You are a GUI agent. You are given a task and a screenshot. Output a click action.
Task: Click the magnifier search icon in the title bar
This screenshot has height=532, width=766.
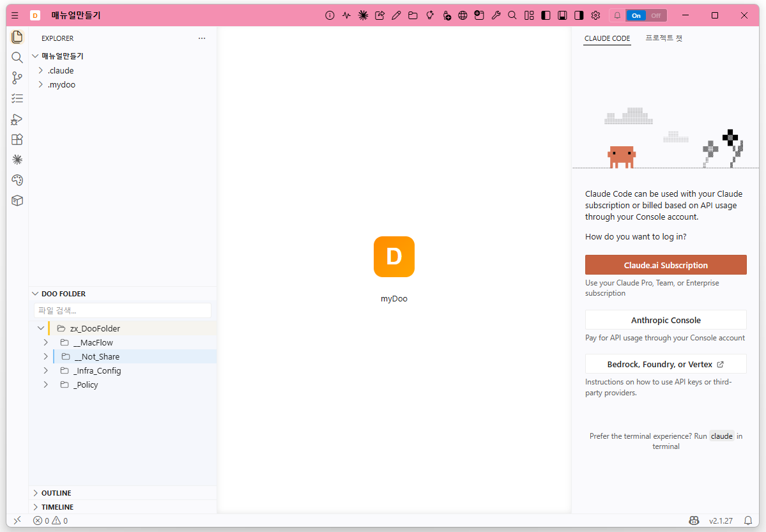[512, 15]
